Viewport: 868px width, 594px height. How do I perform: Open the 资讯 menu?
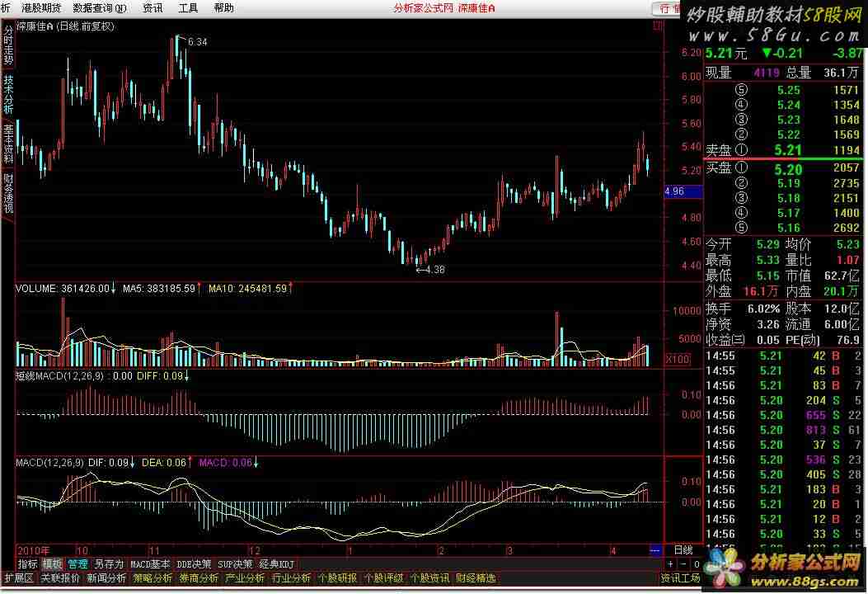tap(152, 7)
